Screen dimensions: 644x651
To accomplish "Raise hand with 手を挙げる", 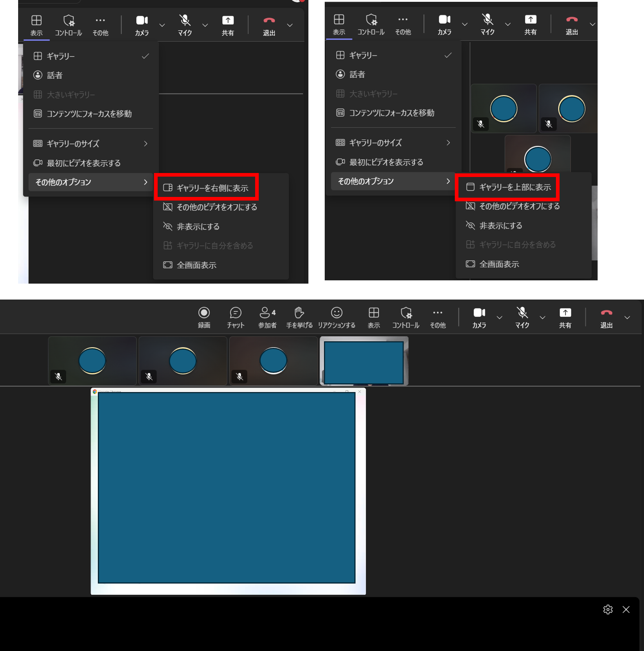I will click(299, 317).
